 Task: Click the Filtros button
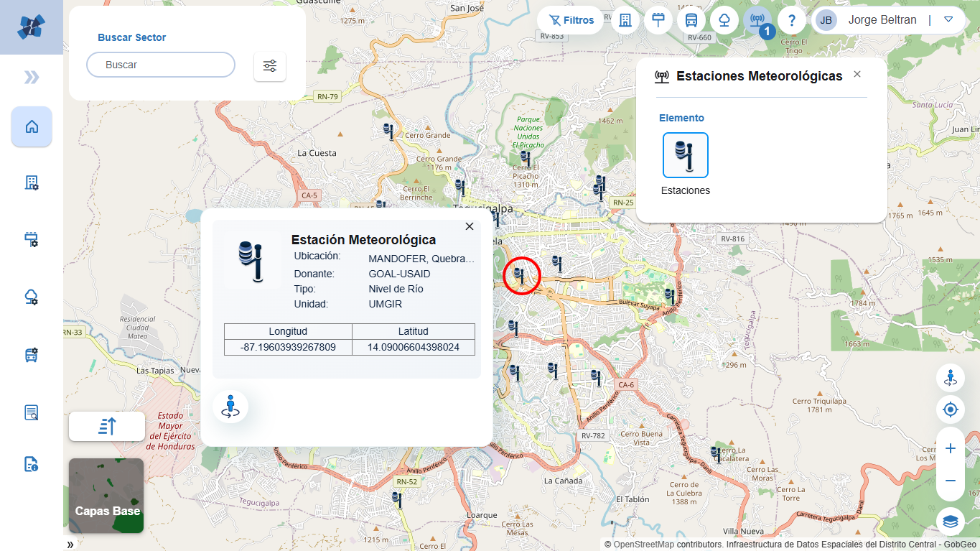click(x=571, y=20)
